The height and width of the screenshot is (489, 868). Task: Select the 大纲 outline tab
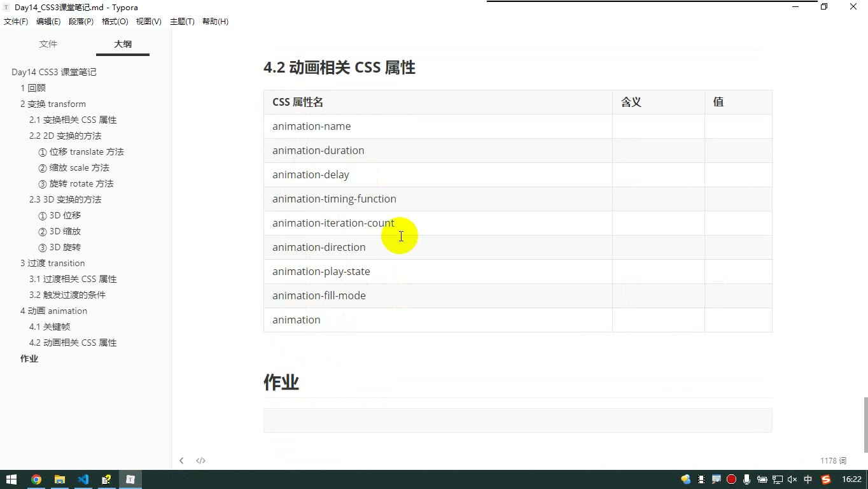123,44
